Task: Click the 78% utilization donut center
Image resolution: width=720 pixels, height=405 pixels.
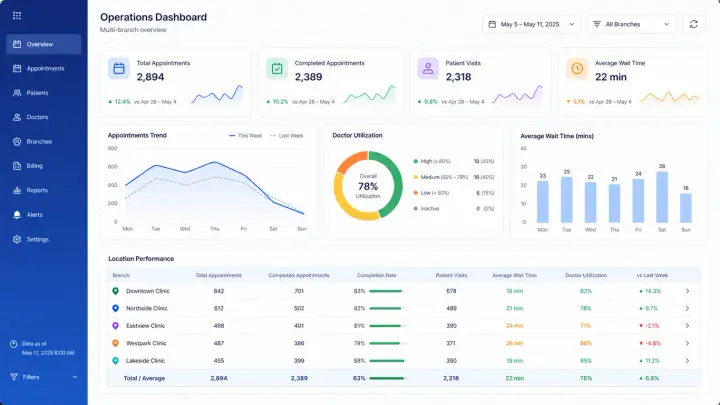Action: pos(368,186)
